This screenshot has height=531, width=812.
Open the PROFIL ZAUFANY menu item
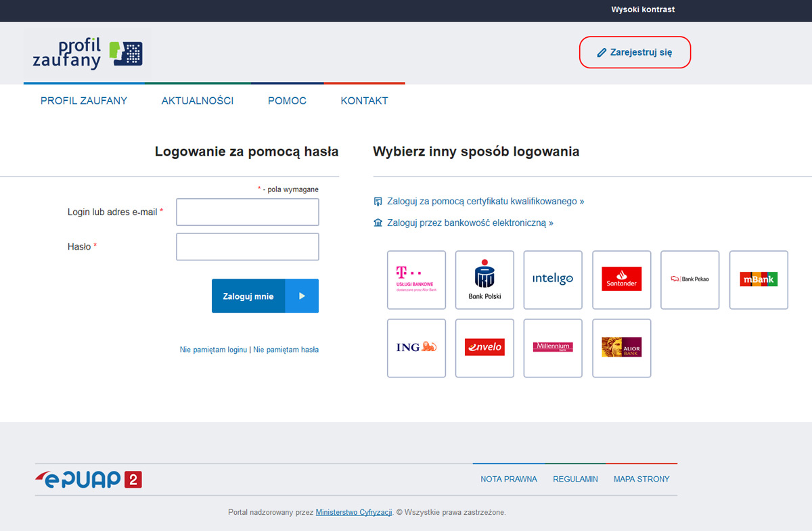[x=84, y=101]
